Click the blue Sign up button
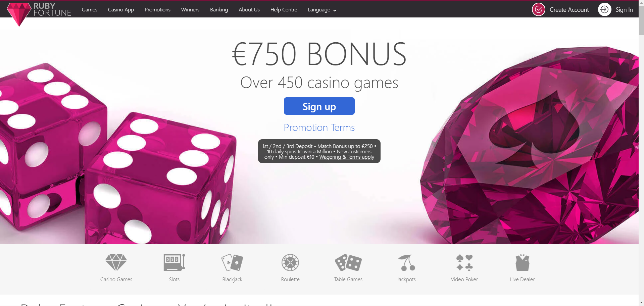 coord(319,106)
